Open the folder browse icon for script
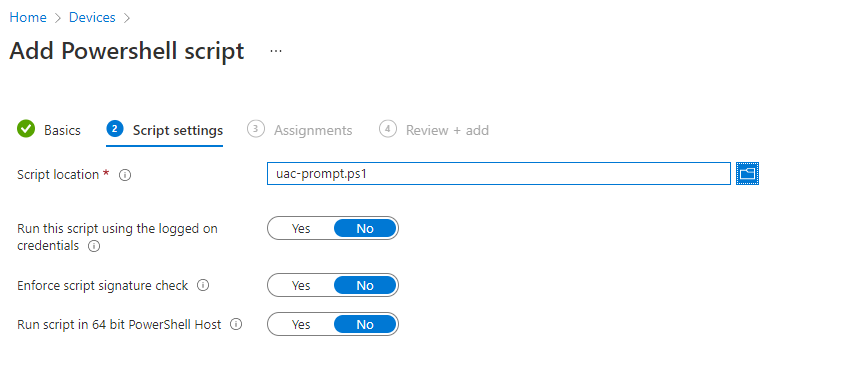860x376 pixels. pos(747,174)
